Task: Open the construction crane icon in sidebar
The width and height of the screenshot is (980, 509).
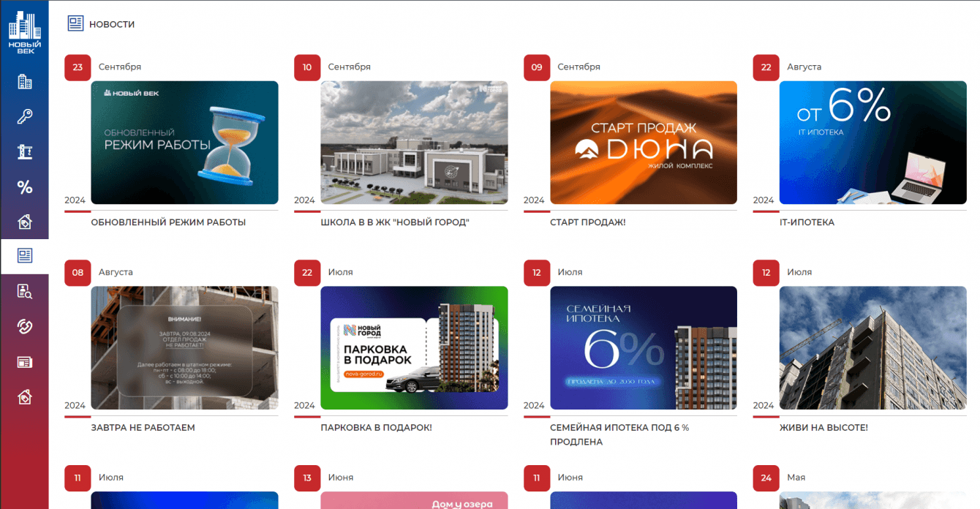Action: 25,151
